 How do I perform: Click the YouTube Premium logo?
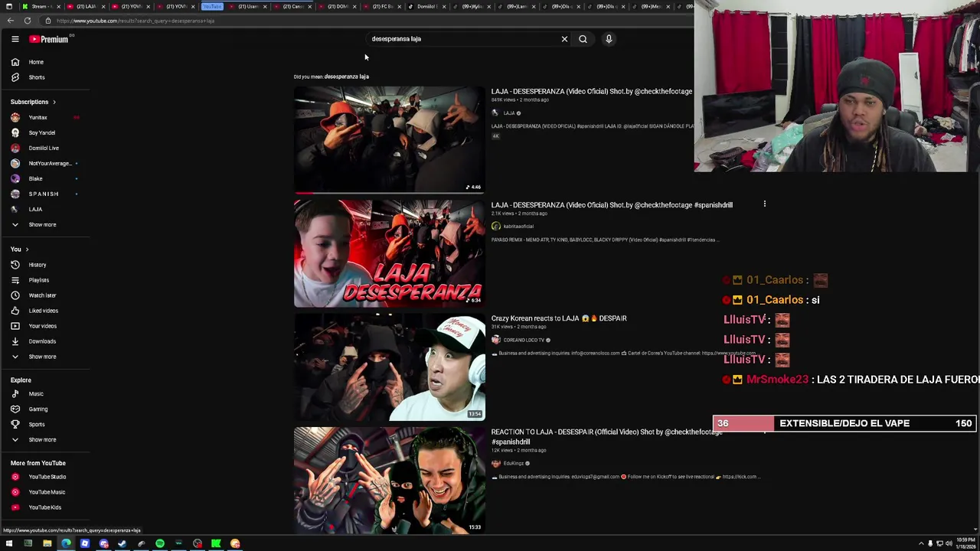[x=50, y=39]
